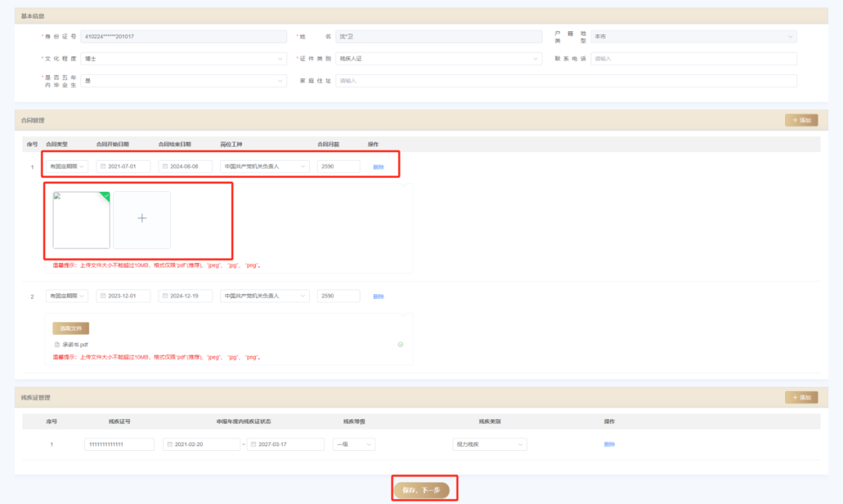Click the 残疾证管理 section title

(x=35, y=398)
